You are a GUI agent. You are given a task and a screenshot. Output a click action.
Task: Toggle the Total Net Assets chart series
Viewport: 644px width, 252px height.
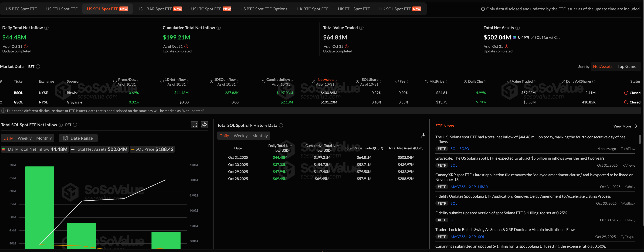pyautogui.click(x=99, y=149)
